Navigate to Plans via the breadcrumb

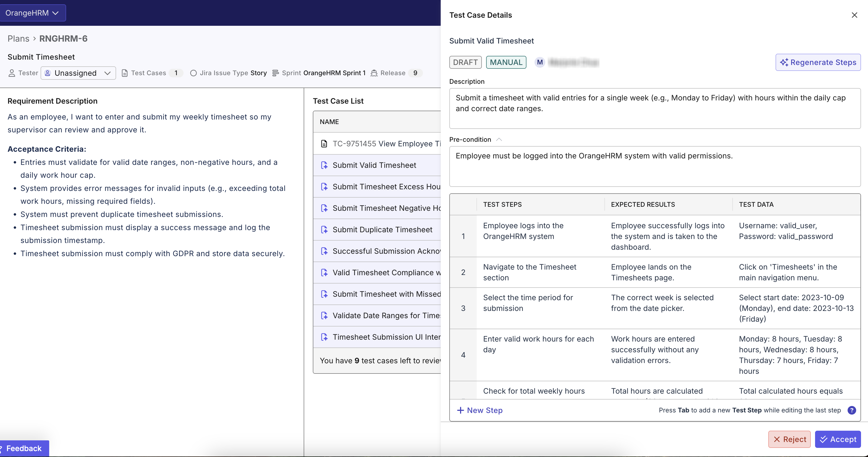click(x=18, y=38)
